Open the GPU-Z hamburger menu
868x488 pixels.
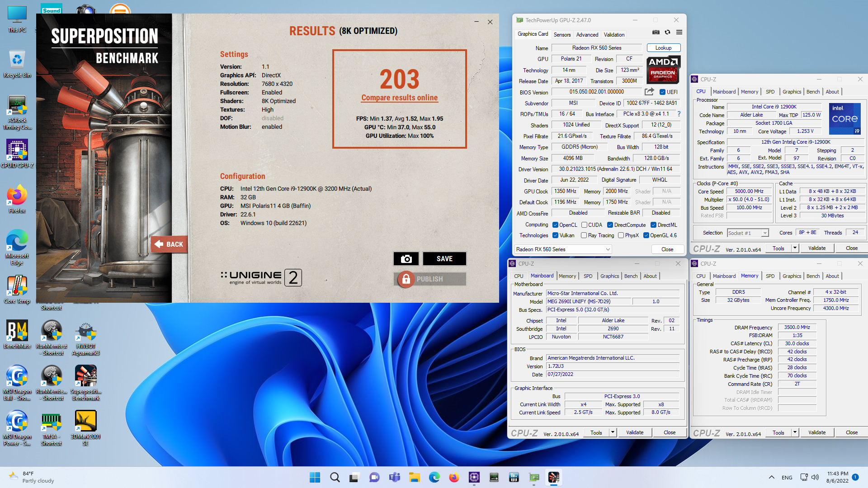[679, 32]
